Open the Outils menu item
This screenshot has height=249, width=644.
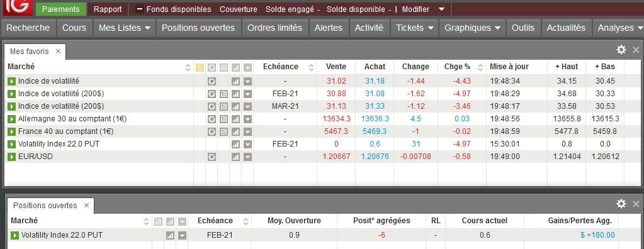tap(523, 28)
